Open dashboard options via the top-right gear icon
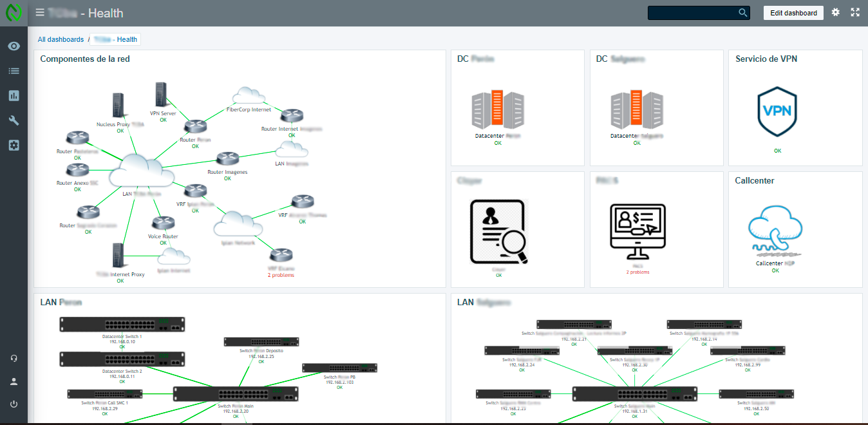 (x=835, y=12)
